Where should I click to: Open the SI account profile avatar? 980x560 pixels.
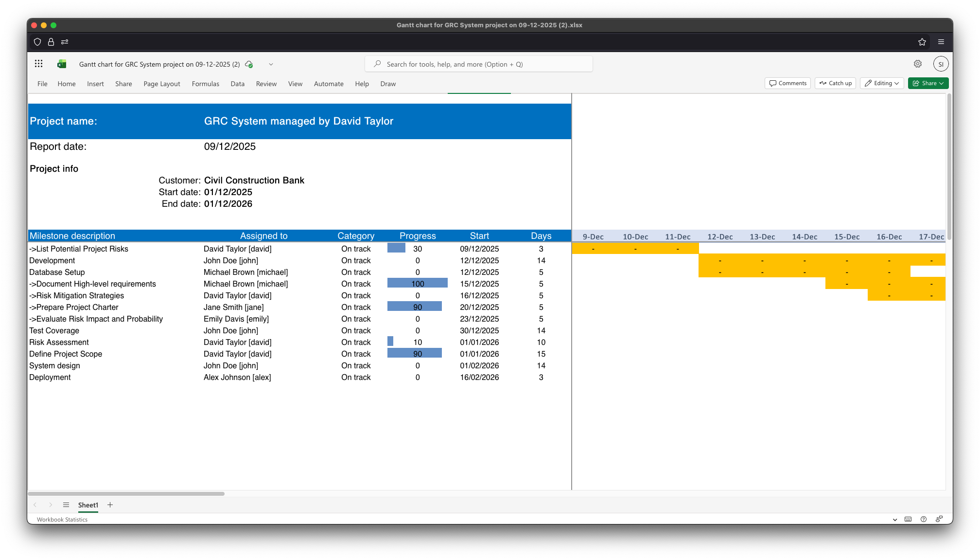tap(941, 64)
